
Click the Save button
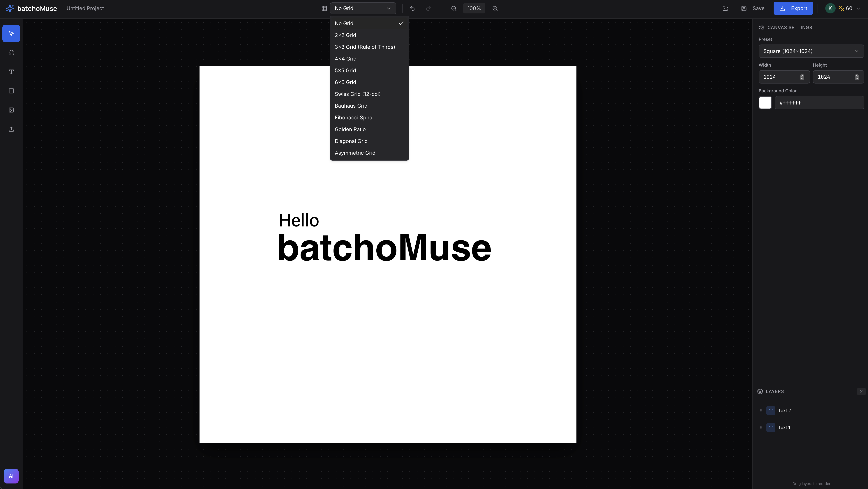pyautogui.click(x=753, y=8)
